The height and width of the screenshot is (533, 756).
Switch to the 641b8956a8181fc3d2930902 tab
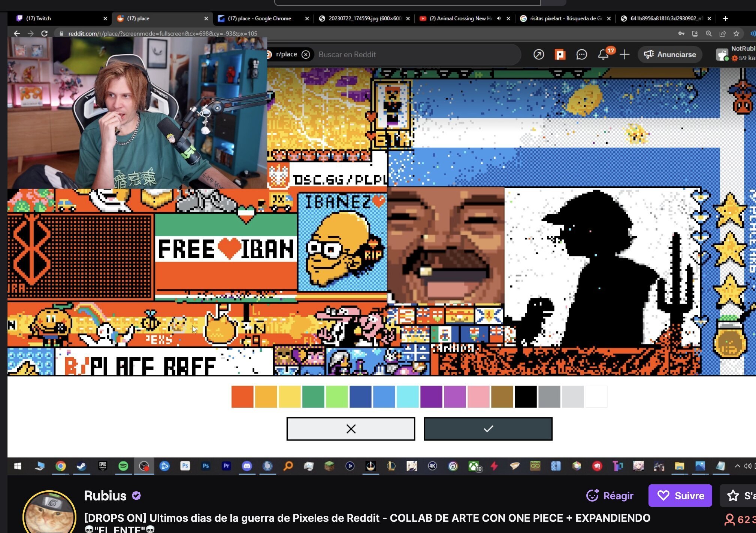click(666, 18)
